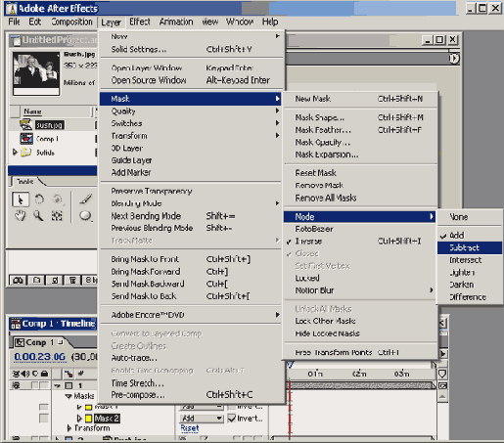Expand Mask 2 properties
Screen dimensions: 504x443
pos(79,418)
